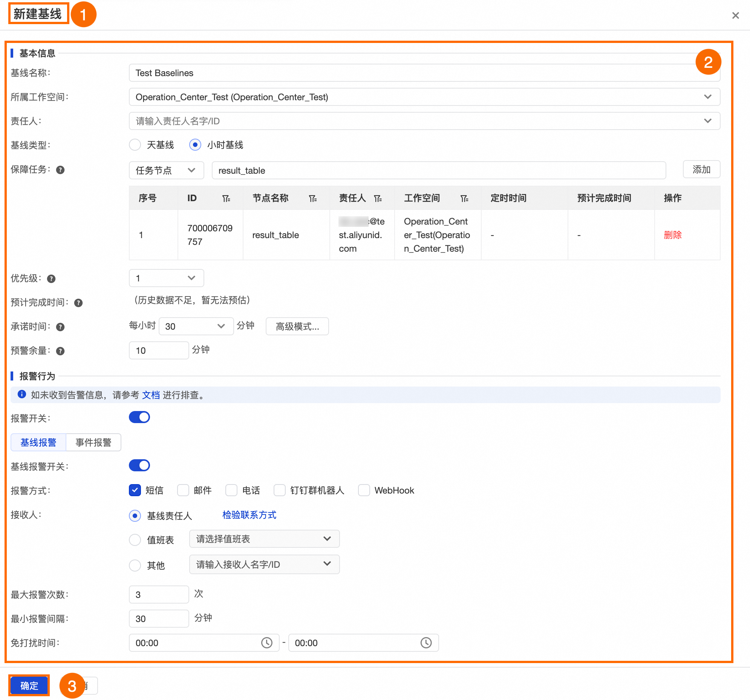The image size is (750, 700).
Task: Check the 邮件 alert method
Action: [x=183, y=490]
